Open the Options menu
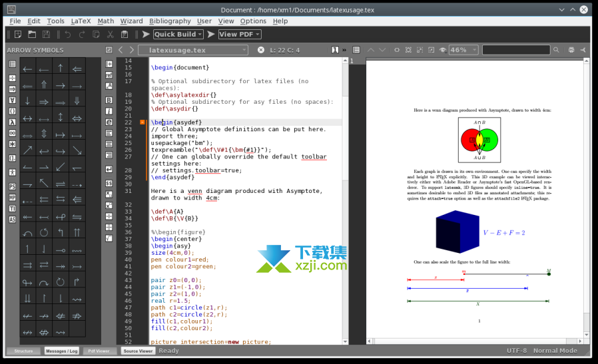Screen dimensions: 598x364 [x=253, y=21]
